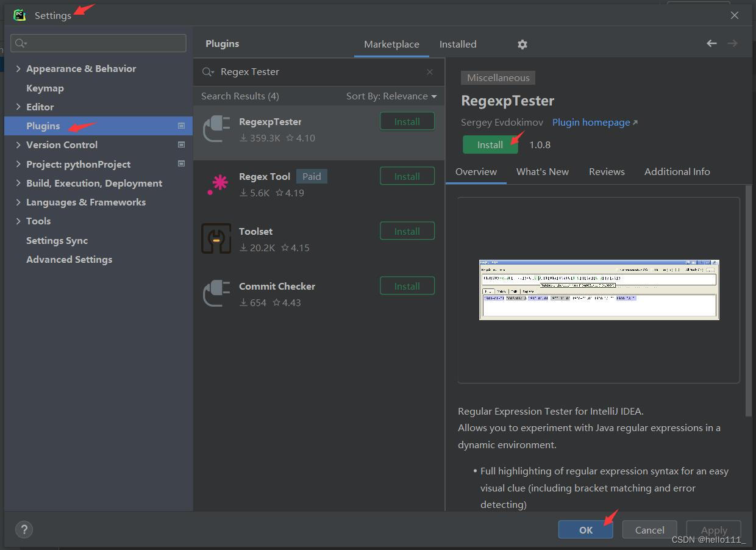Open the plugins gear settings menu
The image size is (756, 550).
pos(522,45)
